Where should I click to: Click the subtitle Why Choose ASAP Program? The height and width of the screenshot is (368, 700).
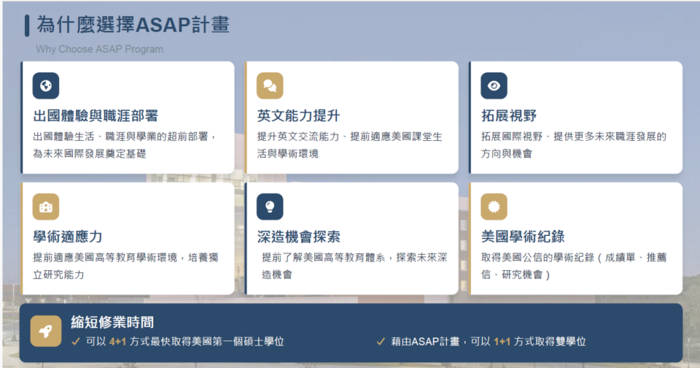(x=100, y=49)
